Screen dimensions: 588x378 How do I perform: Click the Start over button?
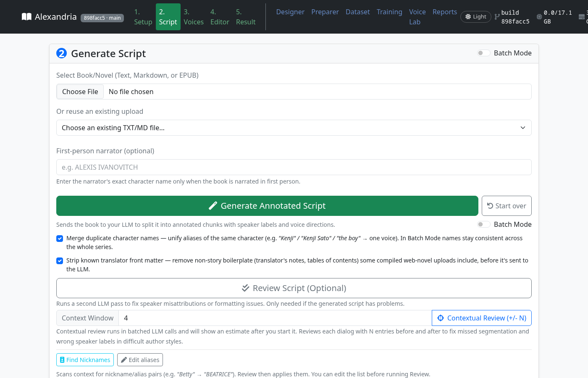507,206
